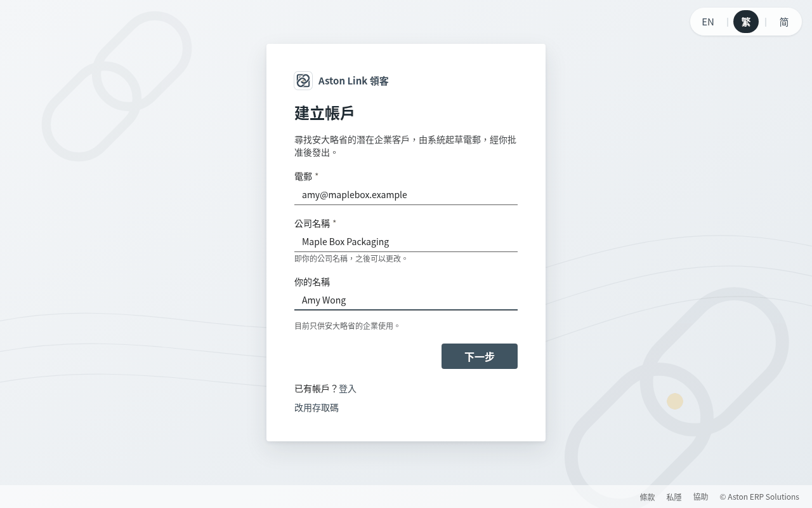
Task: Open the 登入 sign-in link
Action: (348, 389)
